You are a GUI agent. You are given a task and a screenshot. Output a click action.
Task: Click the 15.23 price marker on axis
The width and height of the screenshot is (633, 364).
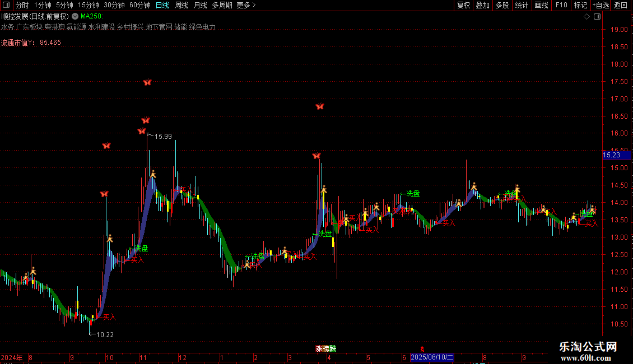pyautogui.click(x=616, y=155)
